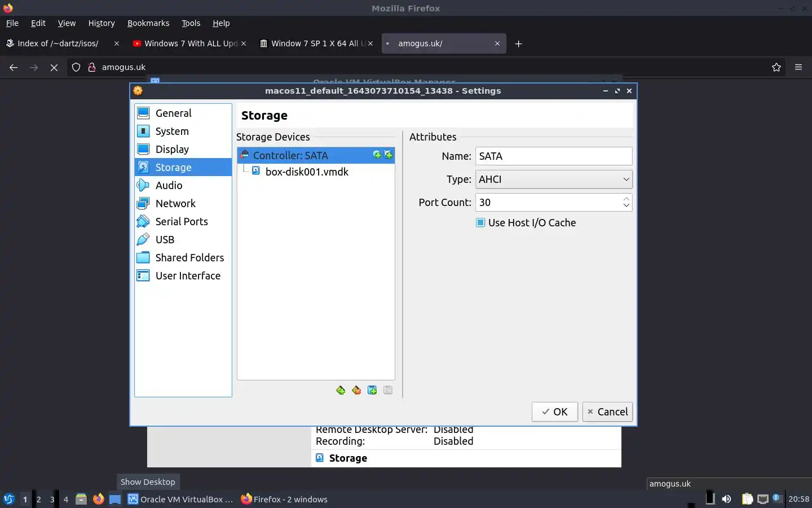Click the site security padlock icon
Viewport: 812px width, 508px height.
[x=92, y=67]
